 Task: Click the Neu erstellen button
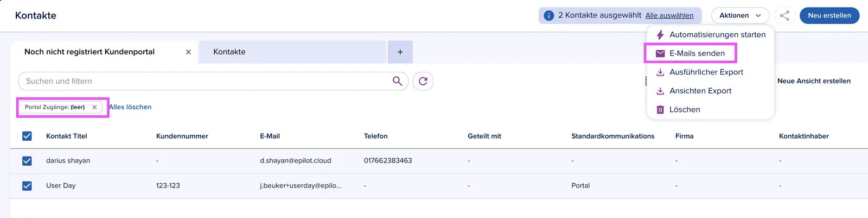coord(829,15)
